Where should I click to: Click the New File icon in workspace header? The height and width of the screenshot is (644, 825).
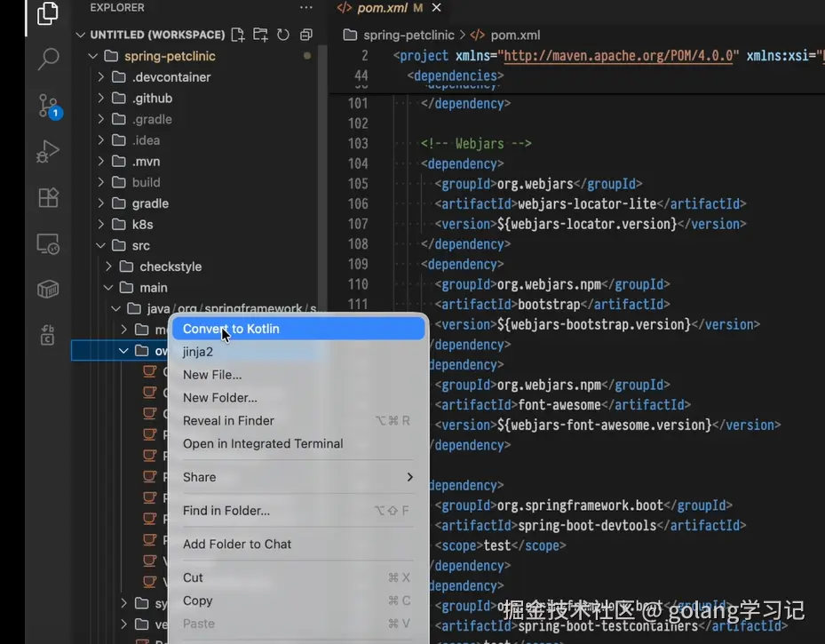[238, 35]
